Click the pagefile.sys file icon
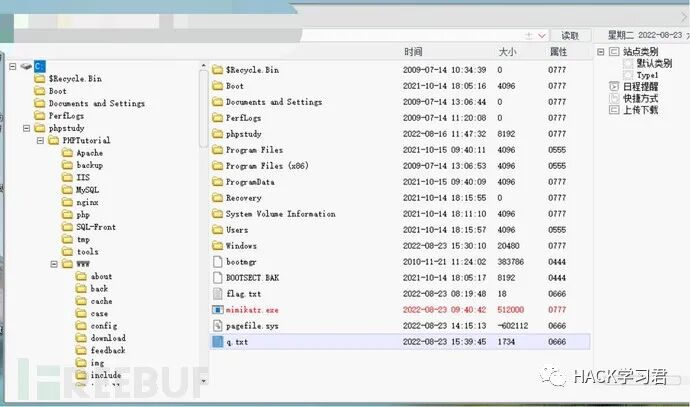 click(217, 326)
